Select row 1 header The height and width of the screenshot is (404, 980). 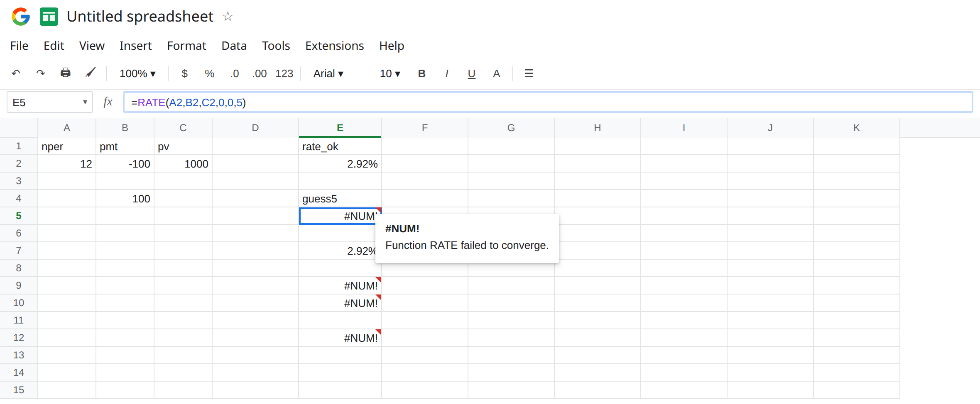tap(19, 146)
